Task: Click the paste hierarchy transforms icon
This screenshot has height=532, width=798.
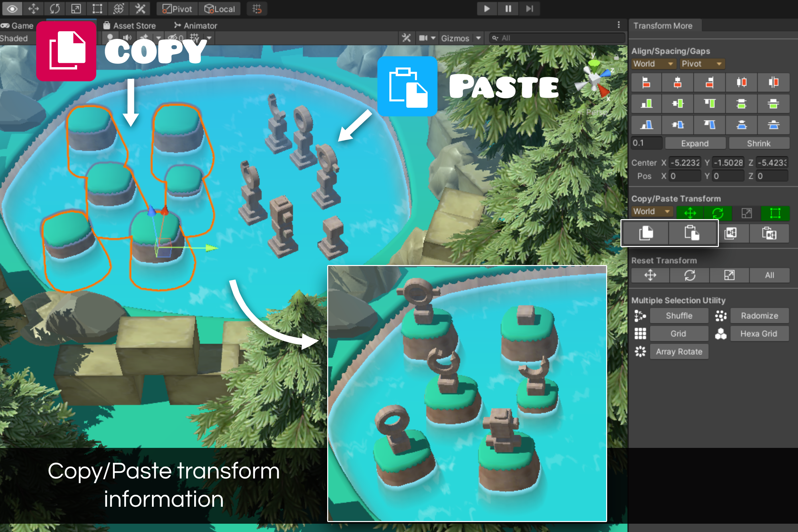Action: (x=769, y=233)
